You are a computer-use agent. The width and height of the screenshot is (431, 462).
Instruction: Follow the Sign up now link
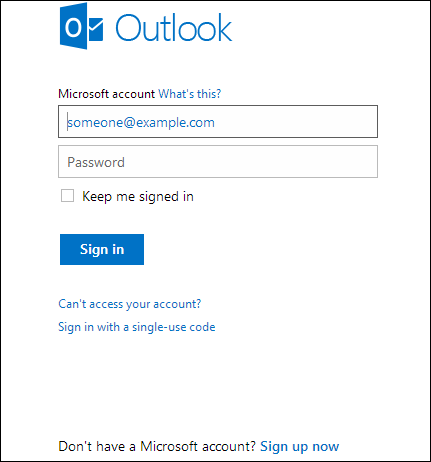click(299, 446)
